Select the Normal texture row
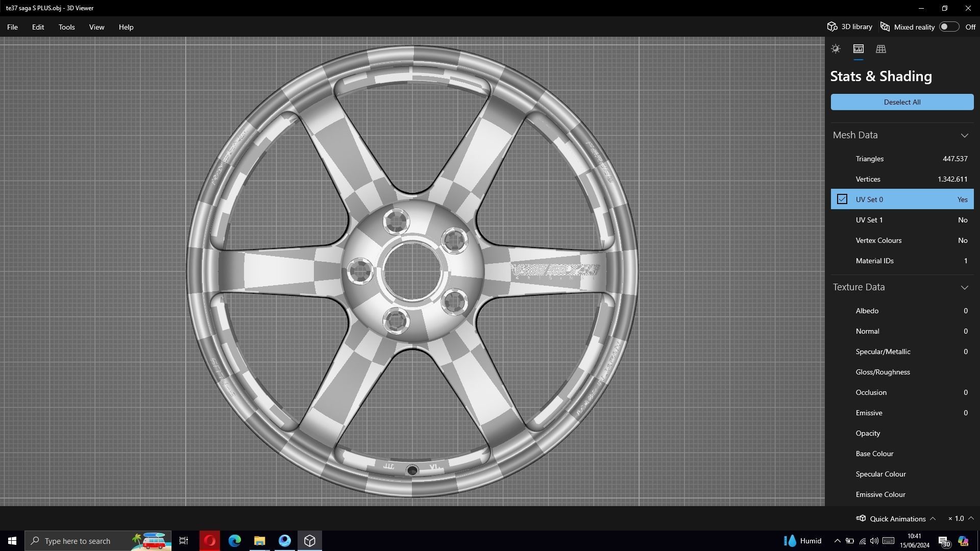Viewport: 980px width, 551px height. [x=902, y=331]
